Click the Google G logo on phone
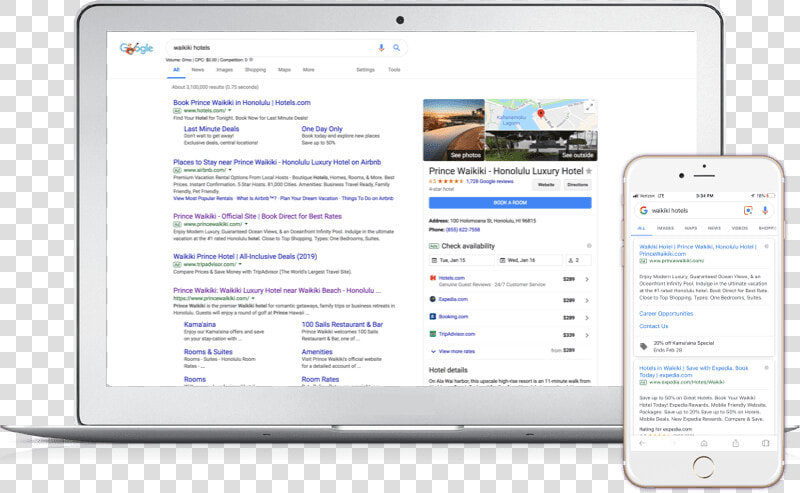The height and width of the screenshot is (493, 800). [644, 210]
